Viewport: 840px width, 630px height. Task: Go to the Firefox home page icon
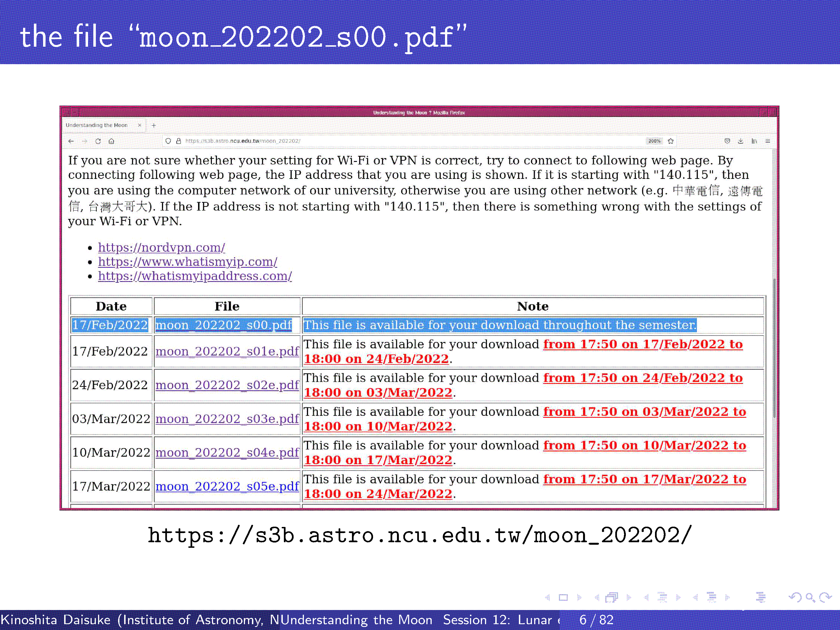pyautogui.click(x=111, y=141)
